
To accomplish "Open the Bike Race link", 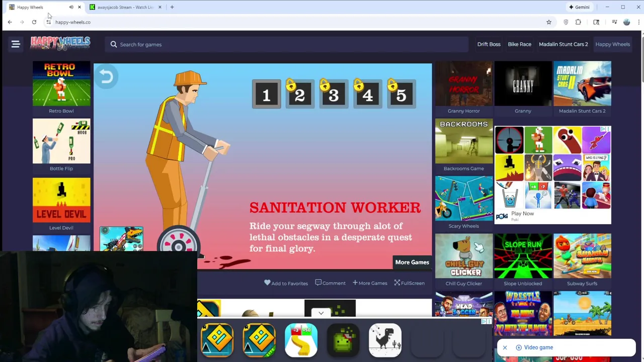I will pos(520,44).
